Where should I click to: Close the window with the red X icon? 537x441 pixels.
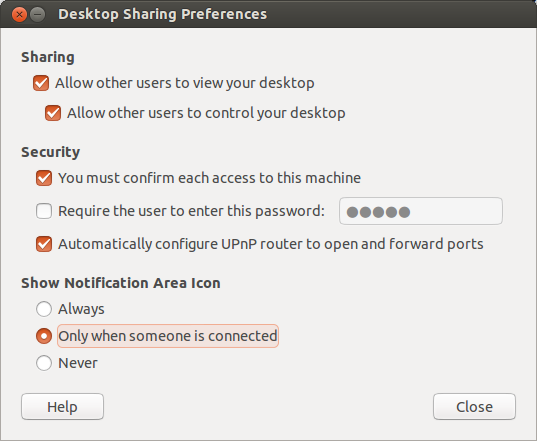pos(20,15)
